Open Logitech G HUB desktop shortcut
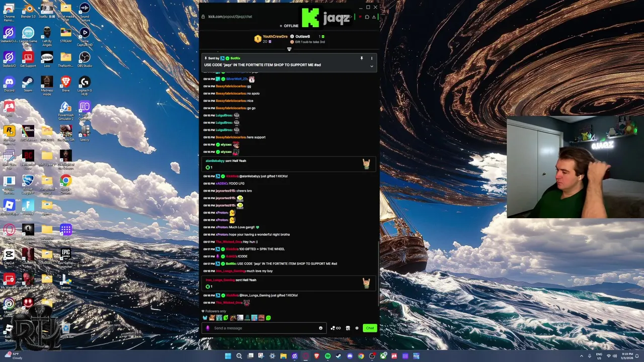The width and height of the screenshot is (644, 362). pos(85,85)
